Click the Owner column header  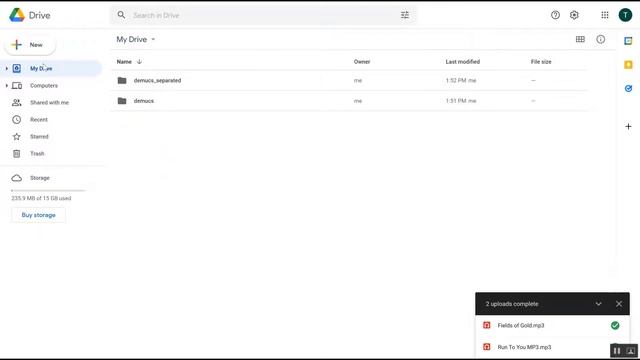pyautogui.click(x=362, y=62)
